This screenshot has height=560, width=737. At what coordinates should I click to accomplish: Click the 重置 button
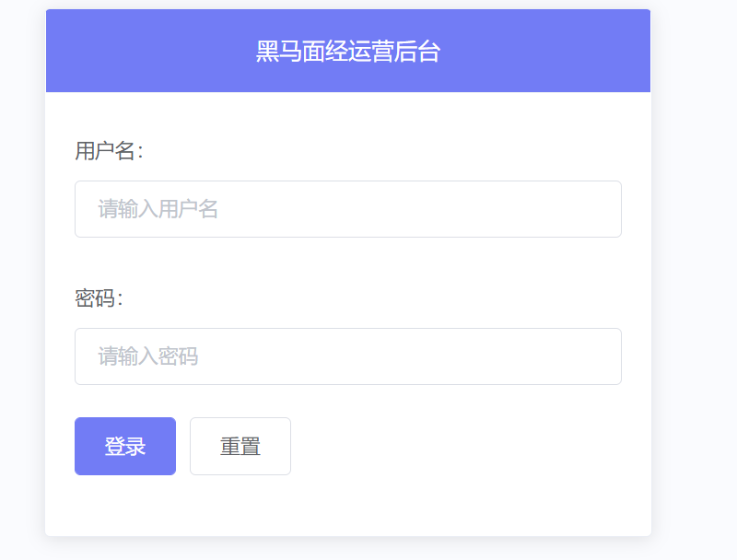(240, 447)
